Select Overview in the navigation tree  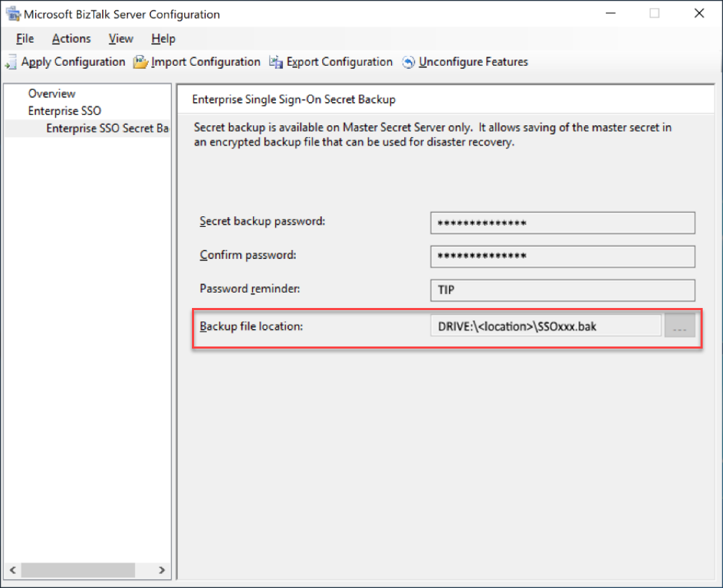[x=52, y=94]
